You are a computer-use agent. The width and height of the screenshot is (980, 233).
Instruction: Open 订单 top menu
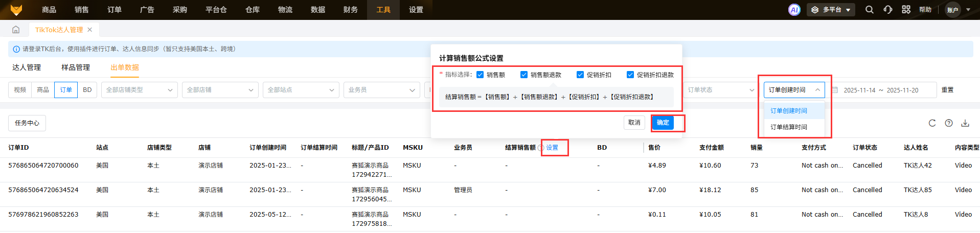(115, 10)
